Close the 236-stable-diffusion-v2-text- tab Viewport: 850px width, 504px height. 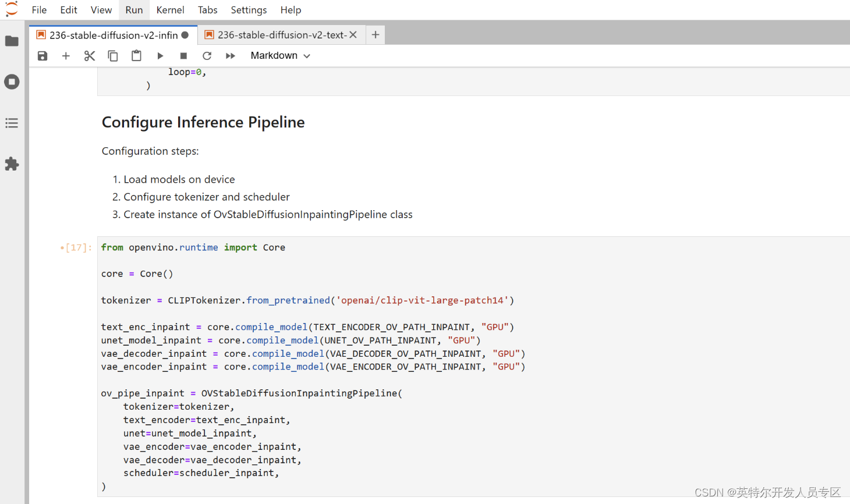[x=353, y=35]
